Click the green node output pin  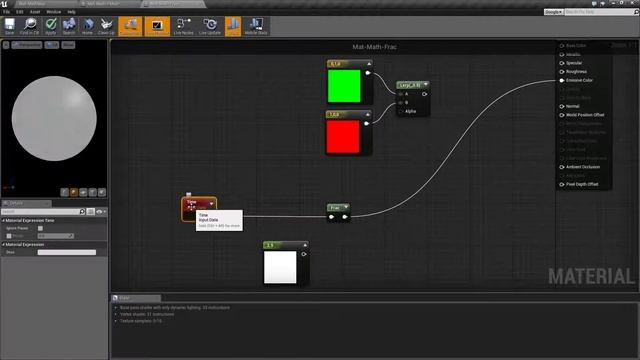point(368,73)
